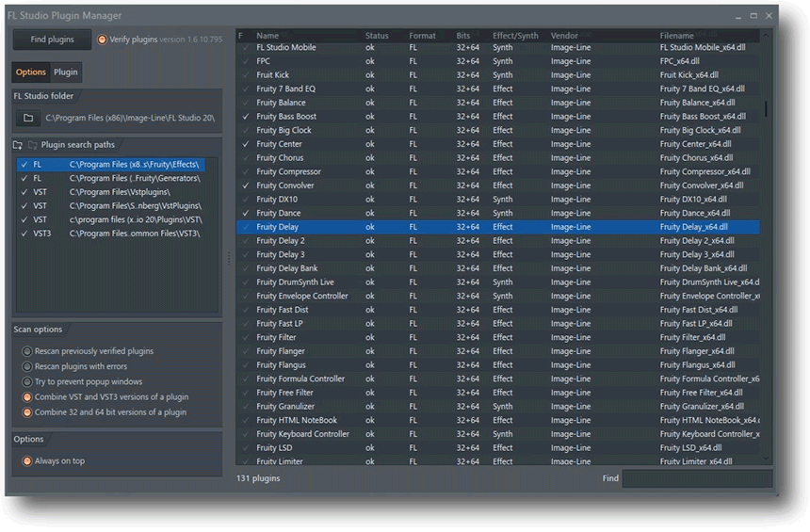
Task: Select the Fruity Flanger plugin
Action: coord(498,352)
